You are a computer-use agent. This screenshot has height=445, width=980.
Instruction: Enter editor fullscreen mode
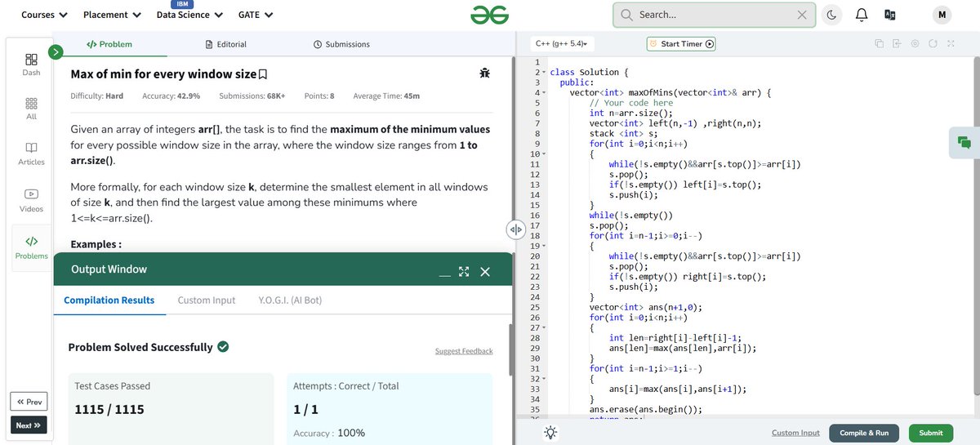click(951, 43)
